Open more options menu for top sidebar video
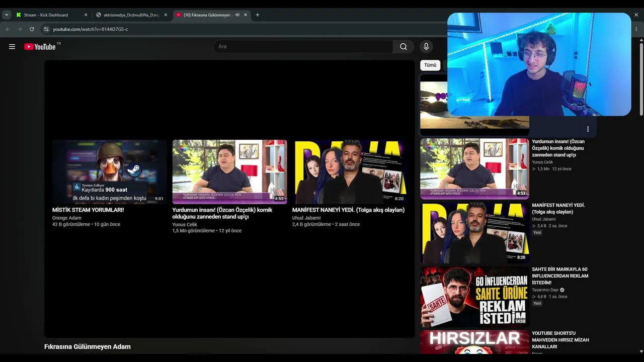 point(588,129)
